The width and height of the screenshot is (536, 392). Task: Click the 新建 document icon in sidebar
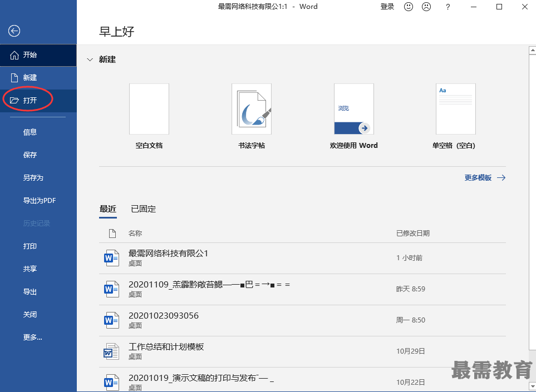(14, 78)
